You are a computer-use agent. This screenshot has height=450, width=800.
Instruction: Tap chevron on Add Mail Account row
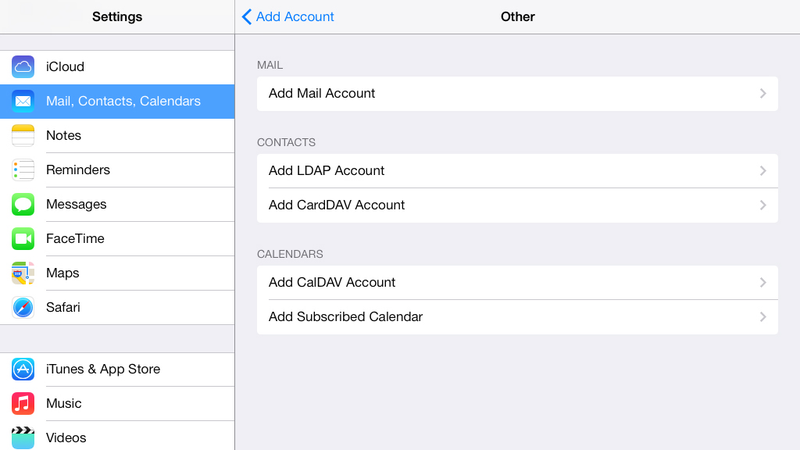click(763, 93)
